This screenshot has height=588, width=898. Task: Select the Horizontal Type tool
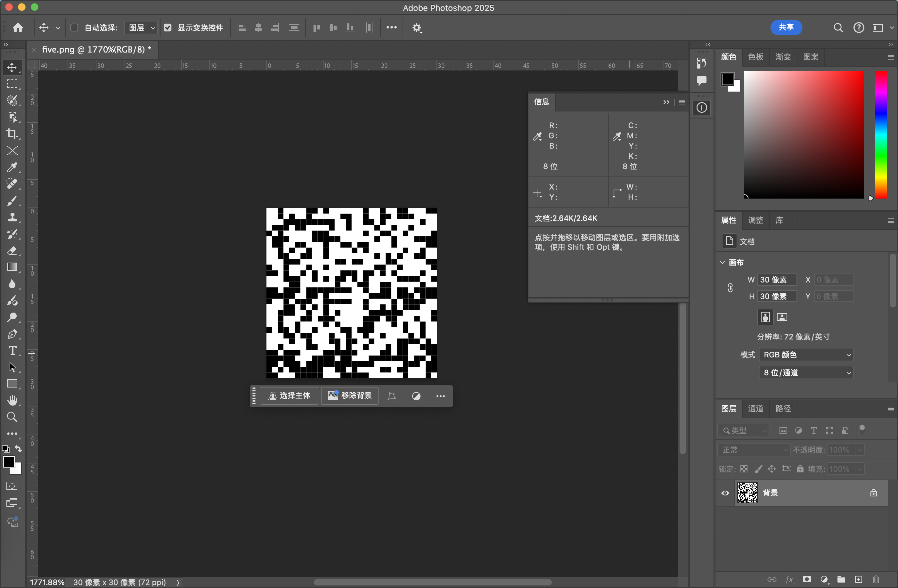pos(12,351)
